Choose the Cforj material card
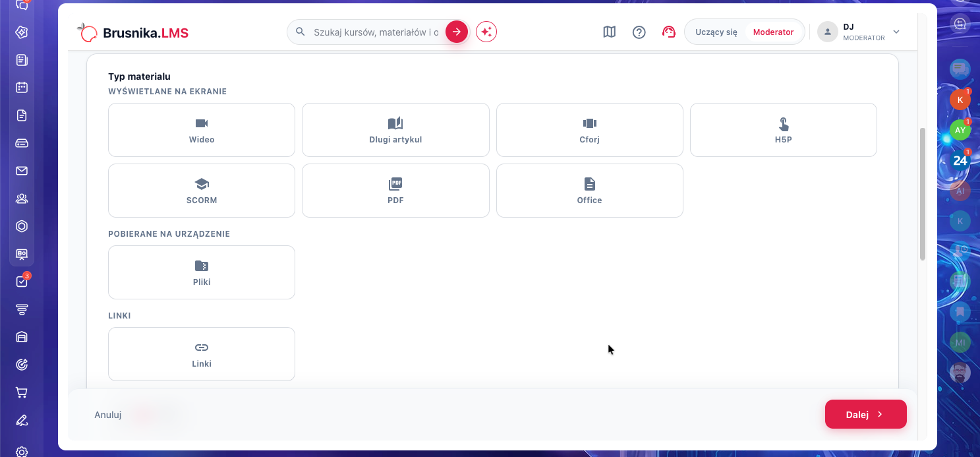Screen dimensions: 980x457 [590, 130]
